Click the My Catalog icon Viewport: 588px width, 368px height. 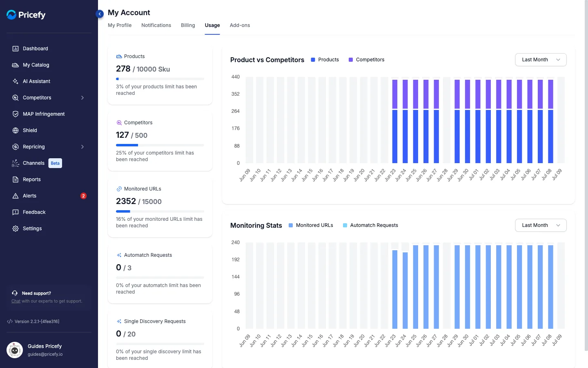16,65
